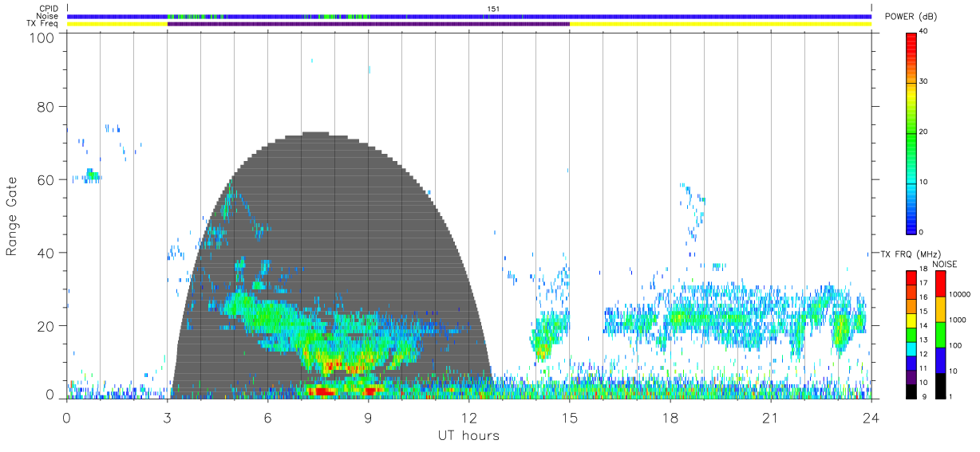The image size is (980, 452).
Task: Click the 'Noise' label at top left
Action: [47, 16]
